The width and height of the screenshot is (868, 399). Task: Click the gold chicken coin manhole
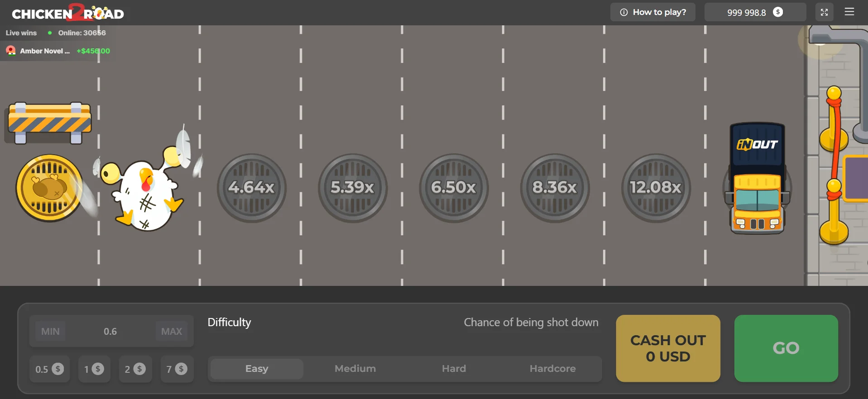coord(49,188)
